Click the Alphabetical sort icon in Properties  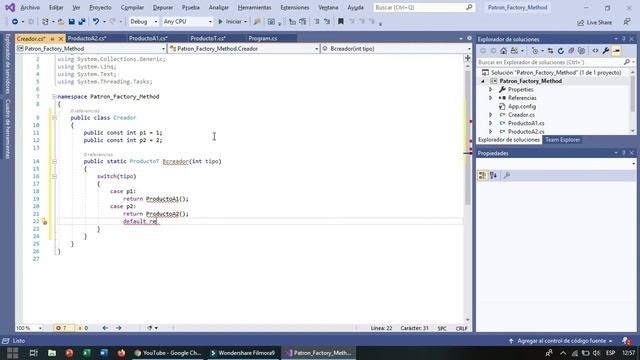coord(493,176)
